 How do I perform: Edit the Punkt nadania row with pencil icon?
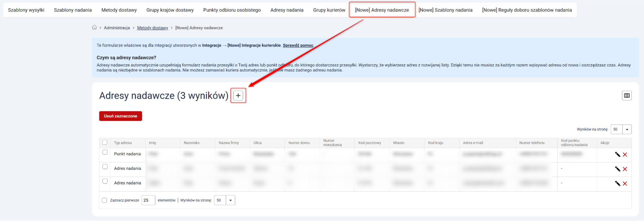(x=617, y=155)
